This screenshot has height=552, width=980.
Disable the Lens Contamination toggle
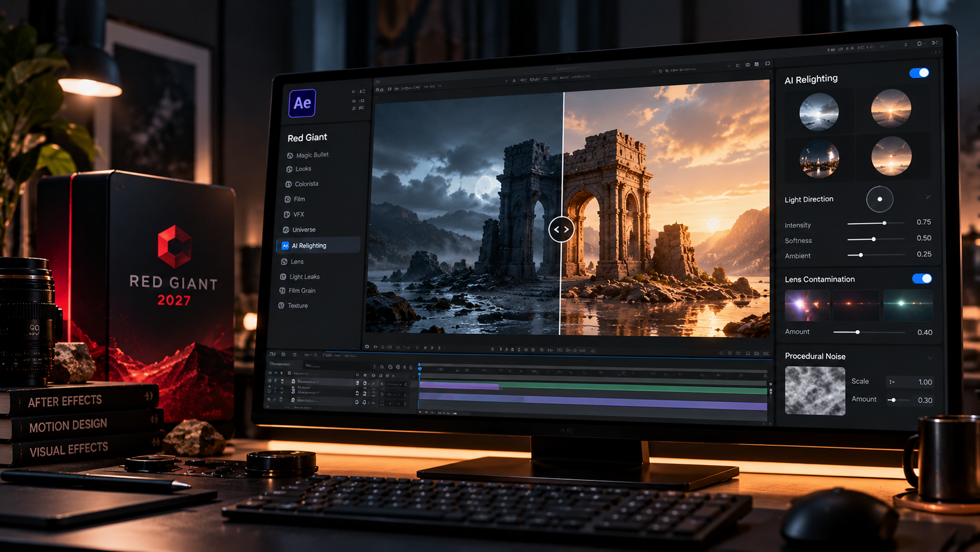(x=922, y=279)
